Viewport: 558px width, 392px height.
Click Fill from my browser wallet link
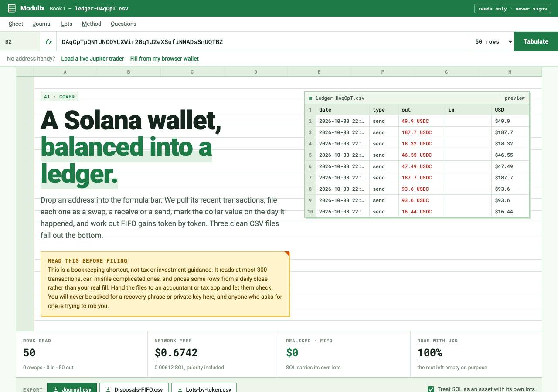pyautogui.click(x=164, y=58)
